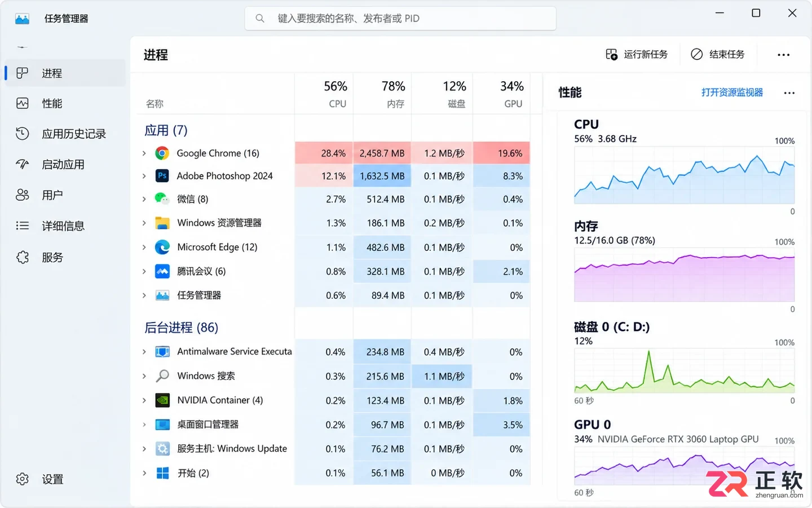Select the 磁盘 0 activity graph
Image resolution: width=812 pixels, height=508 pixels.
pyautogui.click(x=684, y=370)
